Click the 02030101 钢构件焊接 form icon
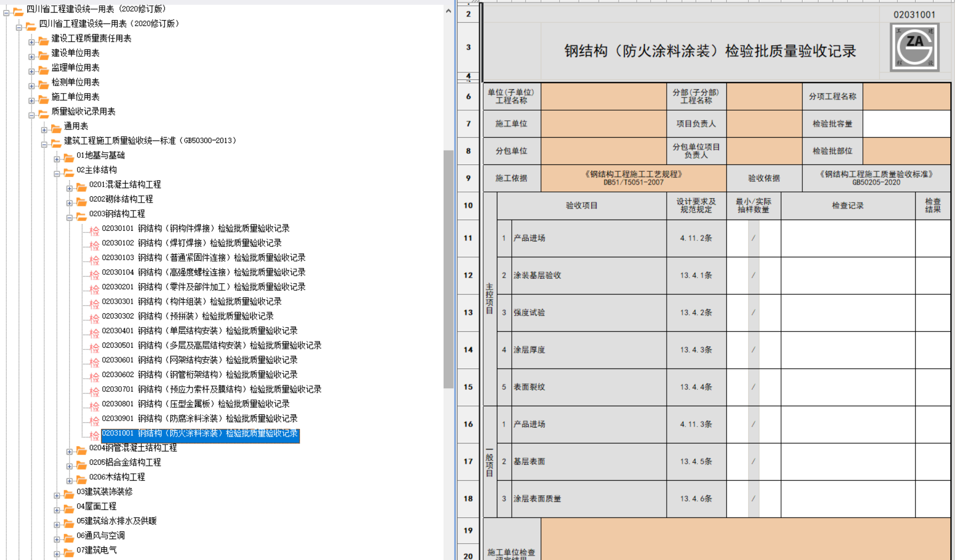This screenshot has height=560, width=955. [x=94, y=230]
